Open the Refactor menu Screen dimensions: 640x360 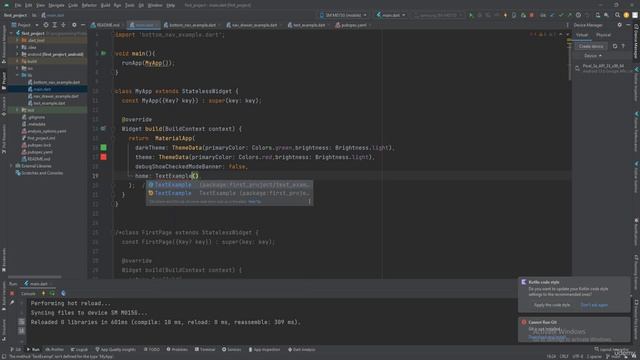coord(89,5)
